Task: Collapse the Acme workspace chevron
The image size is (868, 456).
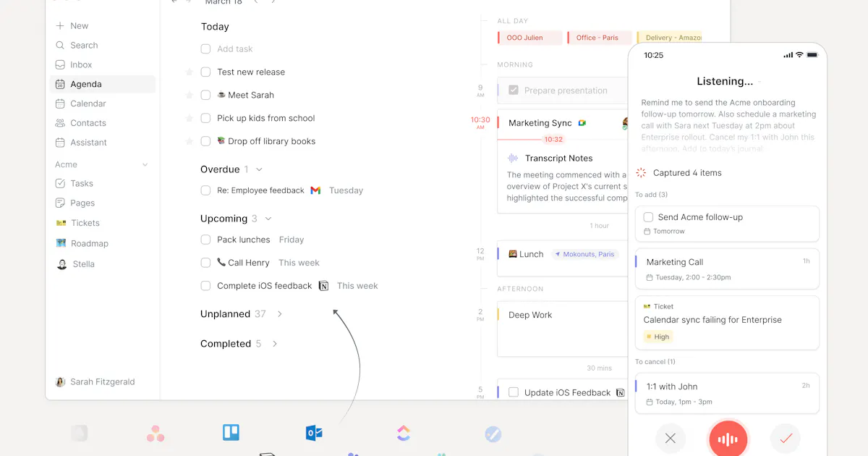Action: pyautogui.click(x=145, y=165)
